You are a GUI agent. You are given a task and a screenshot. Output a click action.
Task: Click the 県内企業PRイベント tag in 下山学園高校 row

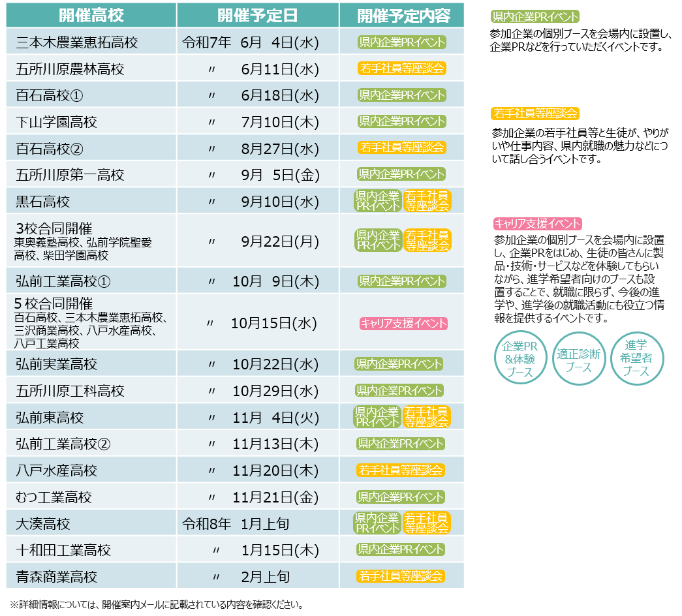[x=402, y=121]
